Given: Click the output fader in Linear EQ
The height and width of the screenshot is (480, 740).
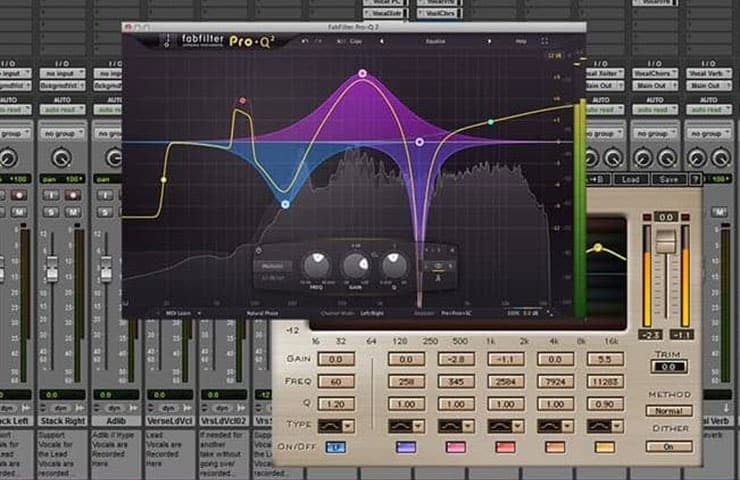Looking at the screenshot, I should coord(666,241).
